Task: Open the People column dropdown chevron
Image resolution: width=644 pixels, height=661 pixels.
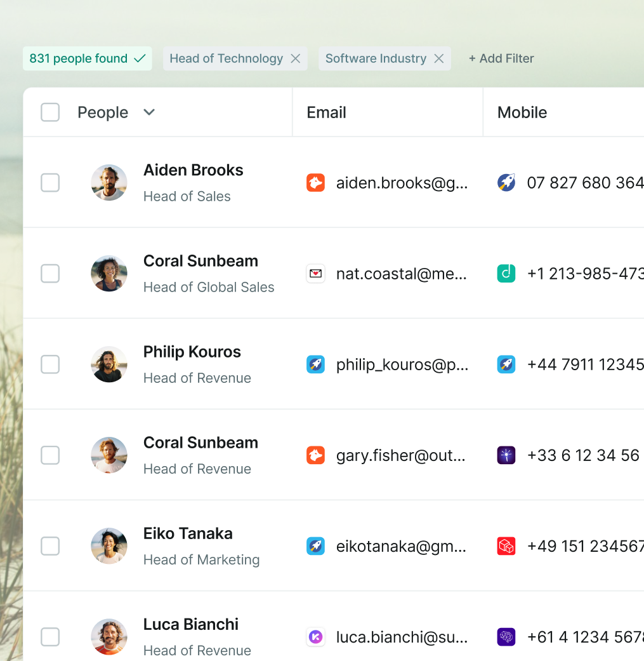Action: coord(149,112)
